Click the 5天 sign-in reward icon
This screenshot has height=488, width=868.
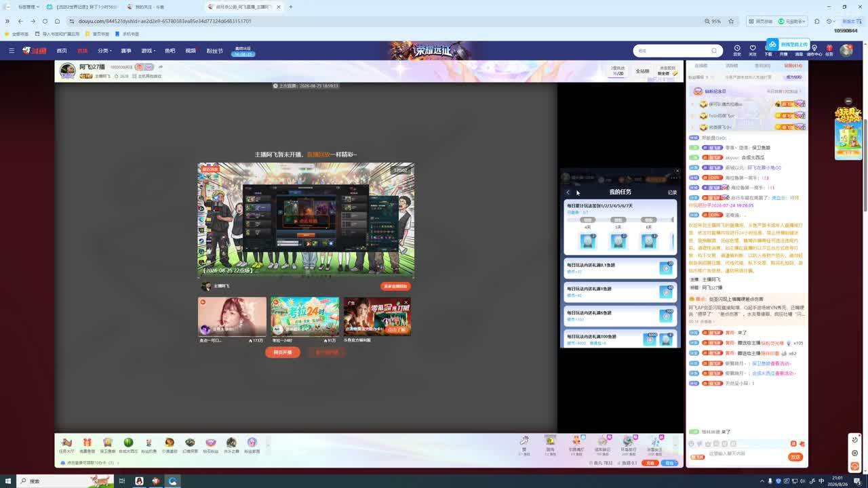[x=618, y=241]
